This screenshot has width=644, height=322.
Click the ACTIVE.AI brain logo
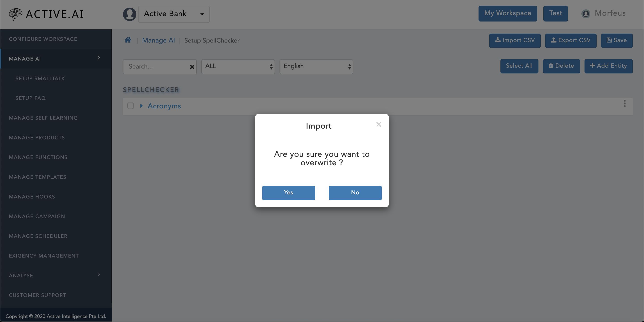(x=15, y=14)
